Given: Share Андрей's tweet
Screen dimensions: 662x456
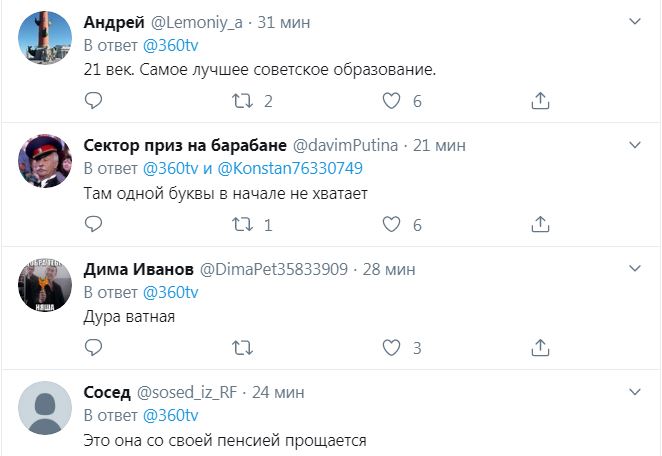Looking at the screenshot, I should pos(540,101).
